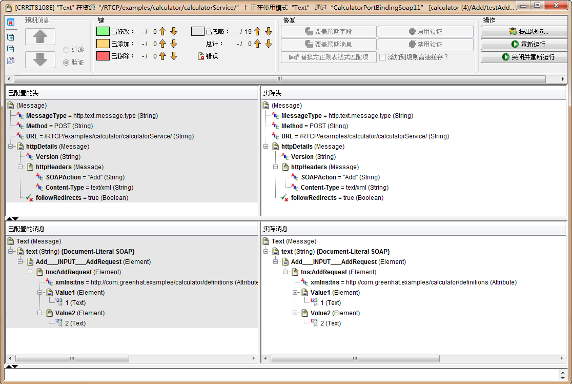Click the big grey down arrow navigation button
Screen dimensions: 572x384
tap(40, 59)
